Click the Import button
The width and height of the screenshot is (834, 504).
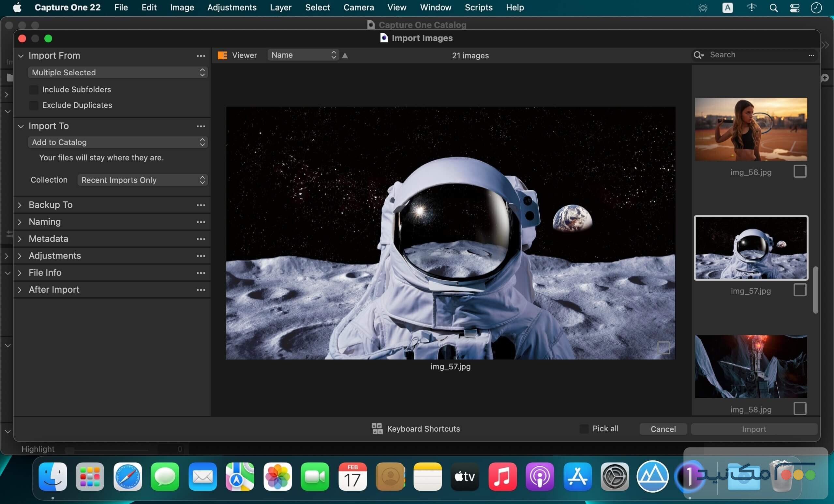click(x=754, y=429)
